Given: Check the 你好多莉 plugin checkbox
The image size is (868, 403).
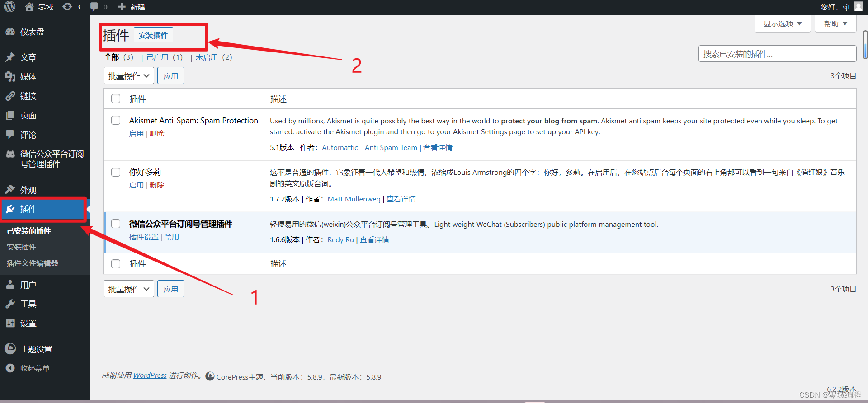Looking at the screenshot, I should (116, 172).
